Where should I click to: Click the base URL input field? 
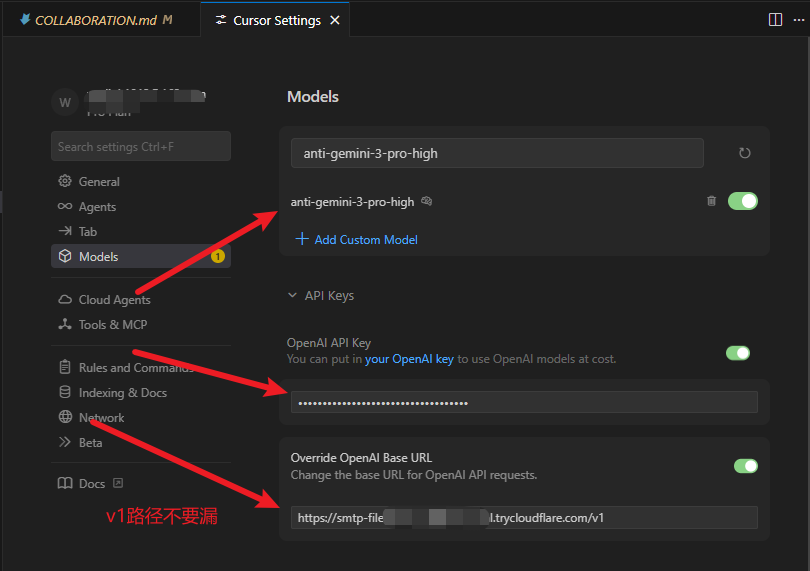[x=524, y=517]
